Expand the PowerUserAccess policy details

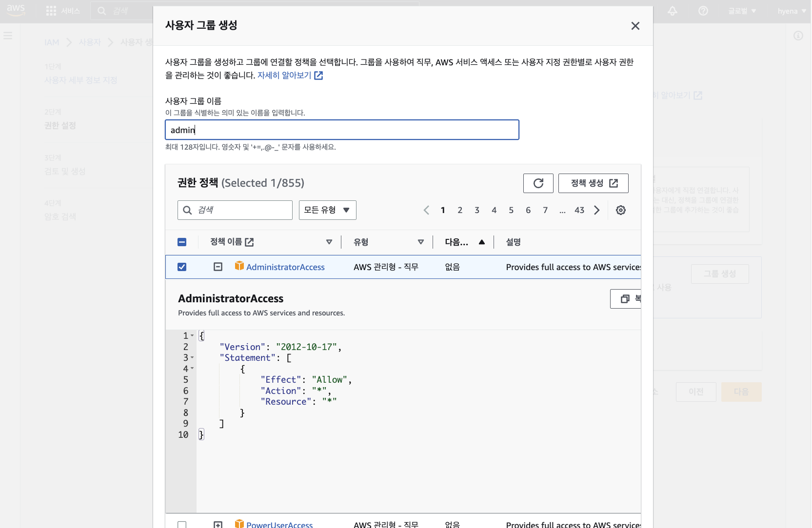pyautogui.click(x=218, y=525)
